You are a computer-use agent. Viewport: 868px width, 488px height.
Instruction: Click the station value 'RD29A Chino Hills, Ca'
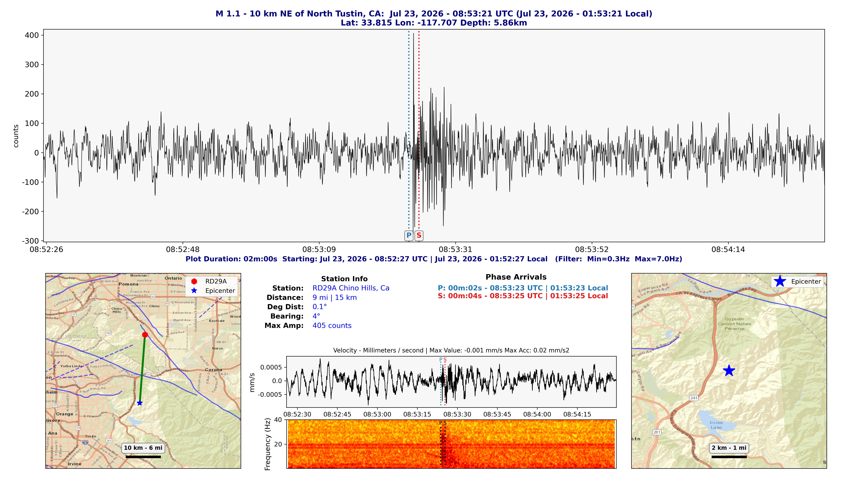pyautogui.click(x=351, y=288)
